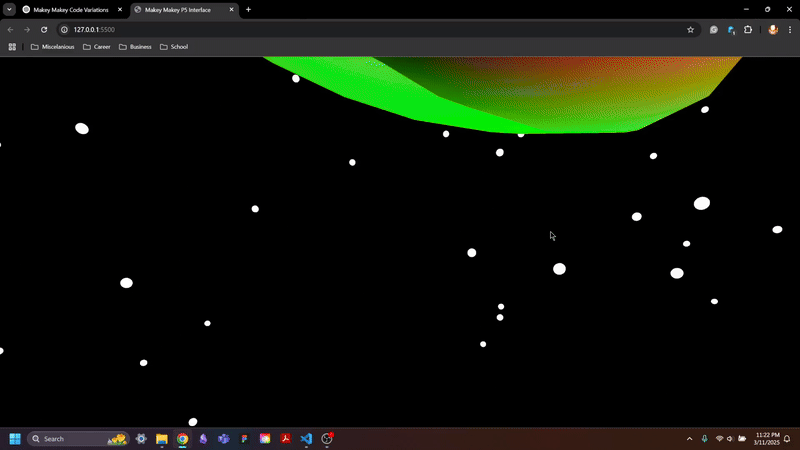Go forward to the next page

point(27,30)
